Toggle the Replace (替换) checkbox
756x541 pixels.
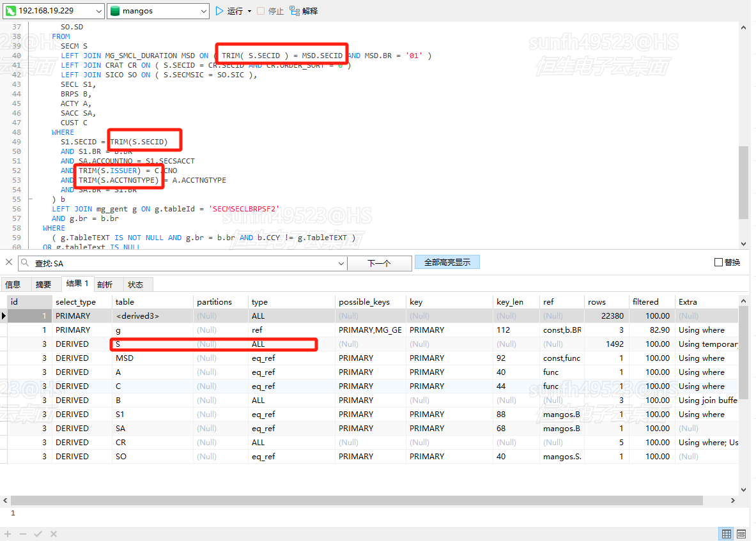pyautogui.click(x=718, y=262)
